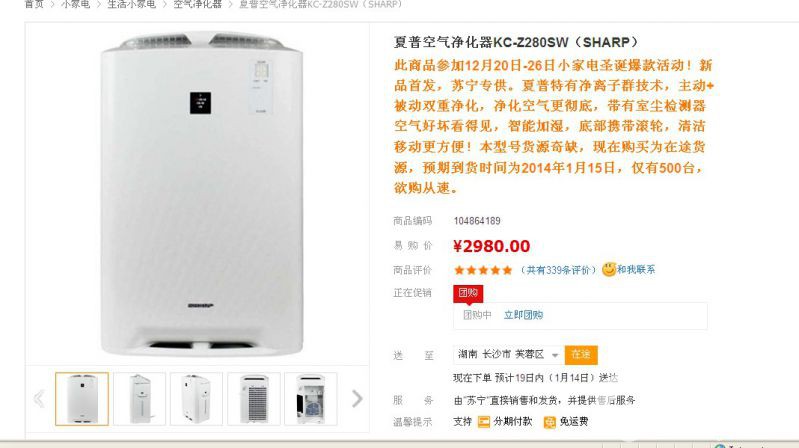The width and height of the screenshot is (799, 448).
Task: Click the orange 在途 status button
Action: [x=581, y=355]
